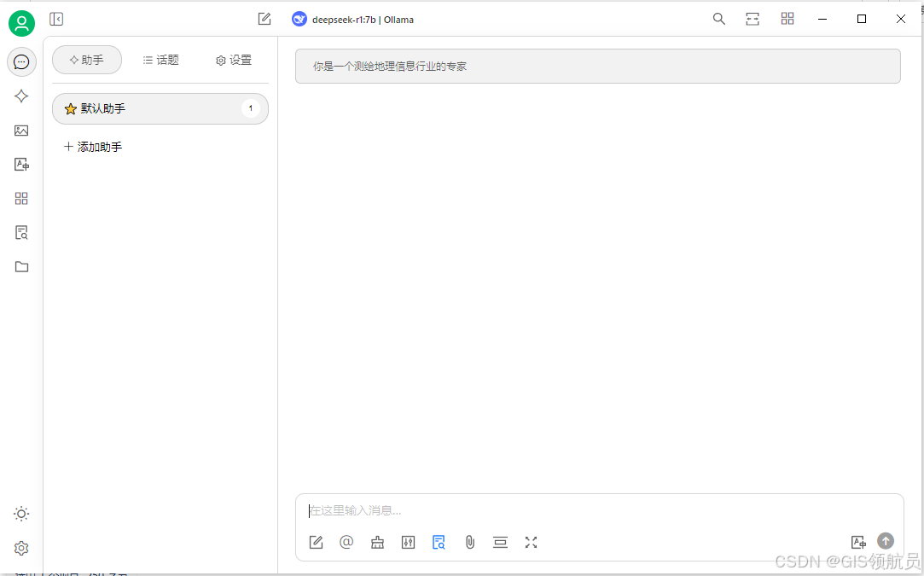Attach a file with the paperclip icon

click(469, 543)
